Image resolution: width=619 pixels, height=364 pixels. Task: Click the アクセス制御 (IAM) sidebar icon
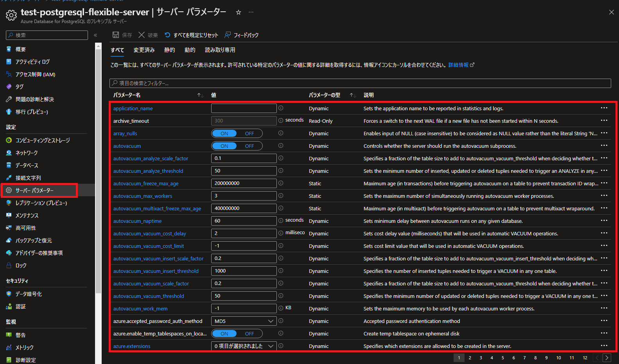(9, 74)
